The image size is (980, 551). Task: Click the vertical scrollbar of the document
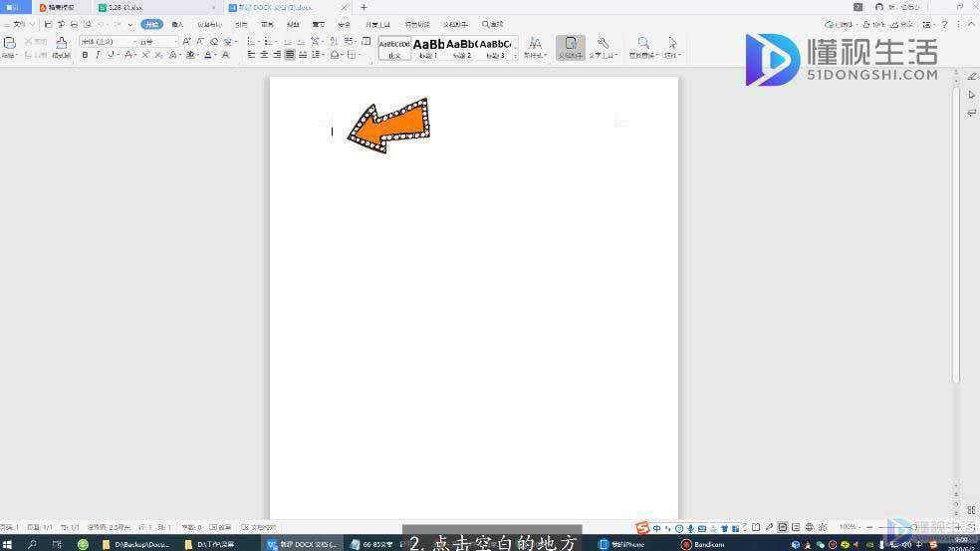pyautogui.click(x=956, y=234)
